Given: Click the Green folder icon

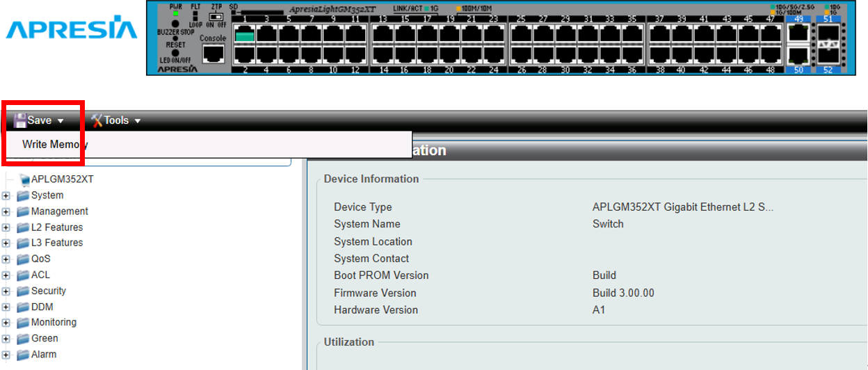Looking at the screenshot, I should (23, 339).
